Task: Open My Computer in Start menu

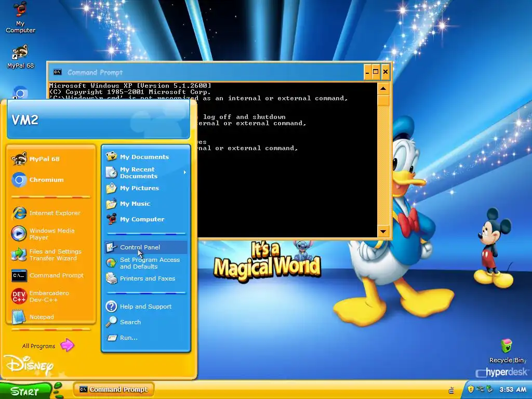Action: coord(146,219)
